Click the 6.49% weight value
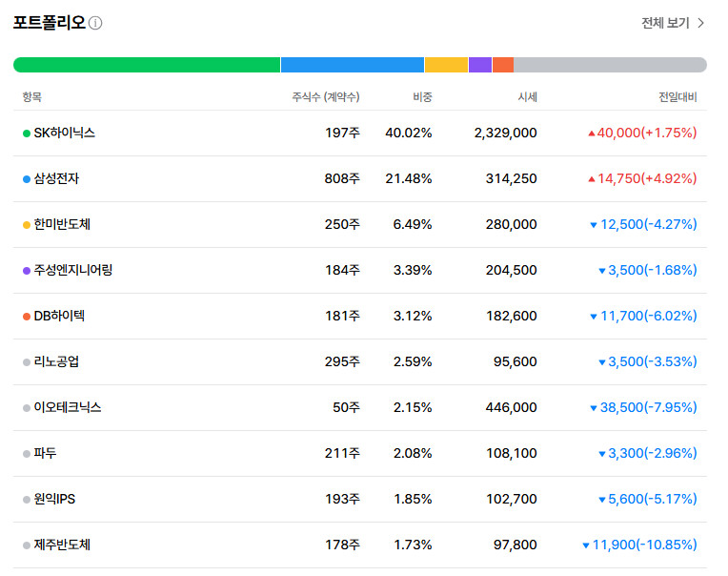This screenshot has height=576, width=728. click(413, 224)
